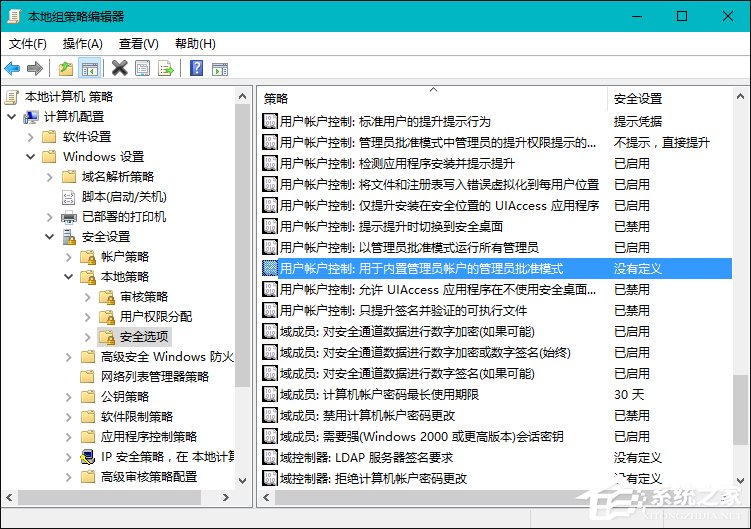Click the 计算机配置 computer icon
Screen dimensions: 751x529
tap(31, 117)
